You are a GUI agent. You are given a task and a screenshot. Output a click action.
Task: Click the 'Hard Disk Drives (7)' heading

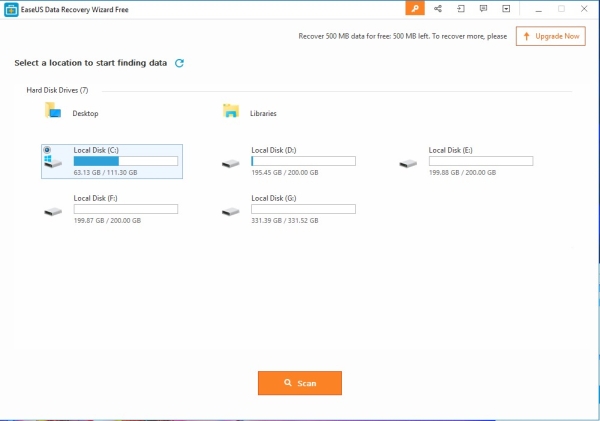click(x=57, y=90)
